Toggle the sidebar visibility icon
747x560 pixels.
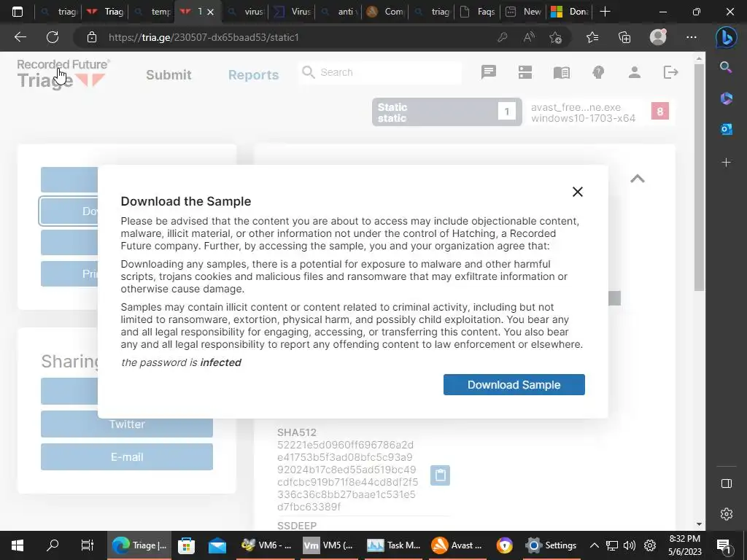[x=726, y=483]
